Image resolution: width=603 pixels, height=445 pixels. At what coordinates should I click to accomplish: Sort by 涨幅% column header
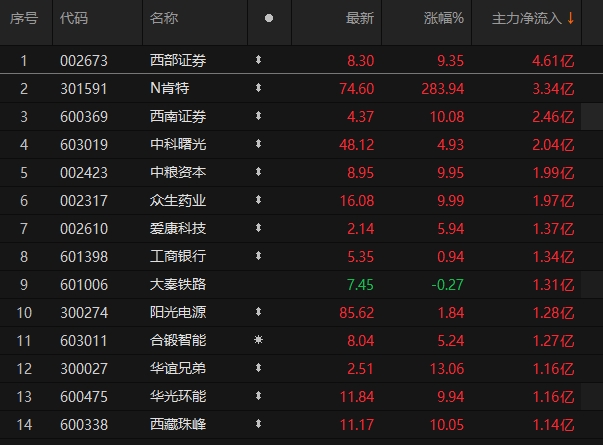(x=443, y=18)
